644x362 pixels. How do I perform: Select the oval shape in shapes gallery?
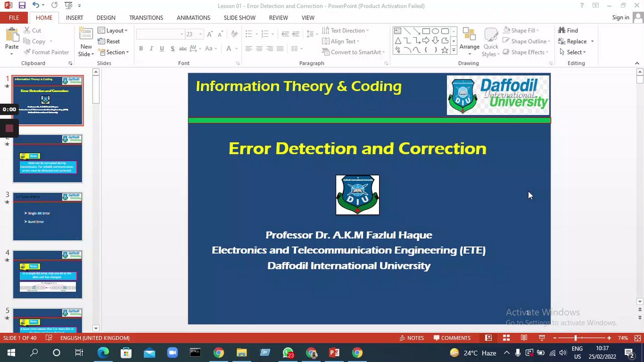435,31
